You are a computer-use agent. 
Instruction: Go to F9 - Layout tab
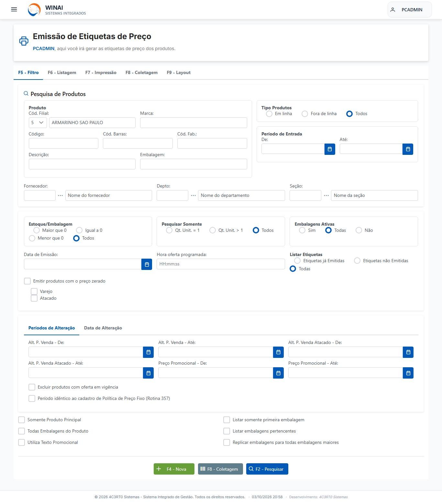(179, 72)
